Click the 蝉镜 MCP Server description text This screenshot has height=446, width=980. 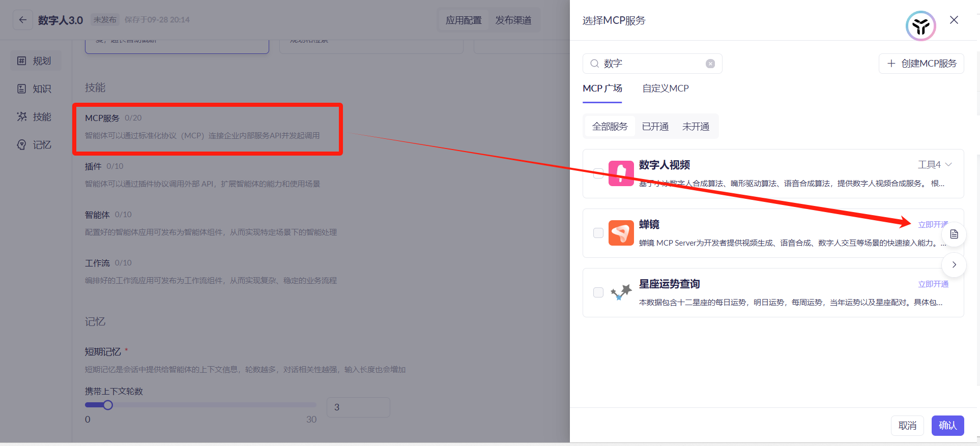point(792,243)
